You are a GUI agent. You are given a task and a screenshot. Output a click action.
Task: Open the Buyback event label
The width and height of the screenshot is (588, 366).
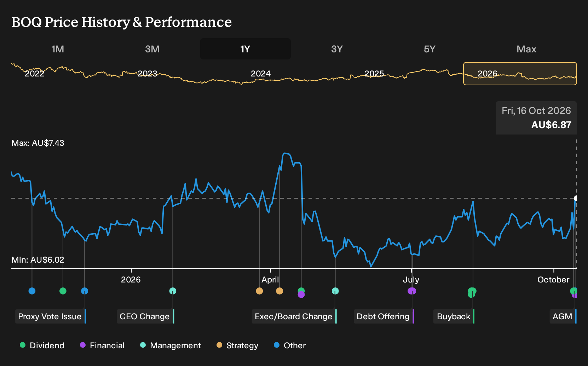click(454, 316)
